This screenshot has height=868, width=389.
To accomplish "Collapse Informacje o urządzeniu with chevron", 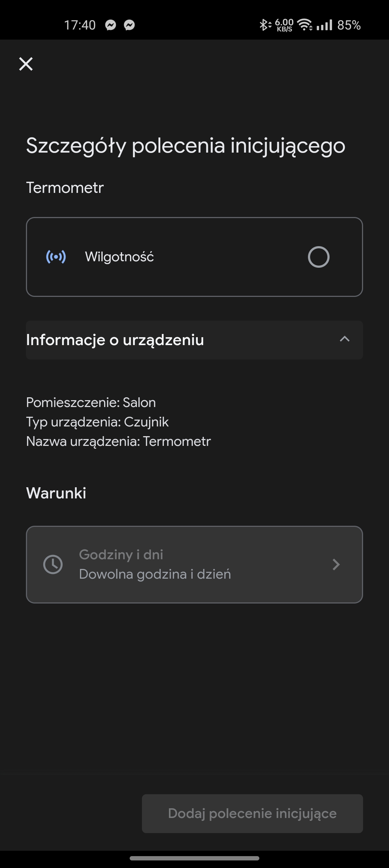I will click(344, 339).
